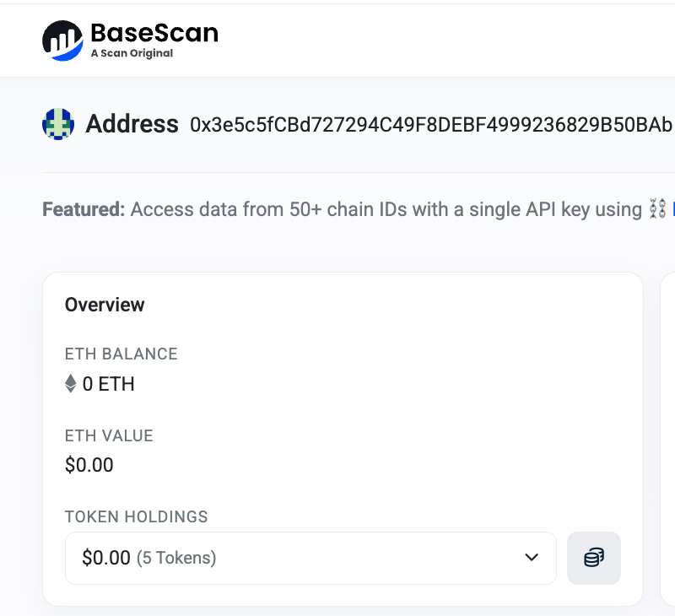Image resolution: width=675 pixels, height=616 pixels.
Task: Click the $0.00 (5 Tokens) text
Action: (148, 558)
